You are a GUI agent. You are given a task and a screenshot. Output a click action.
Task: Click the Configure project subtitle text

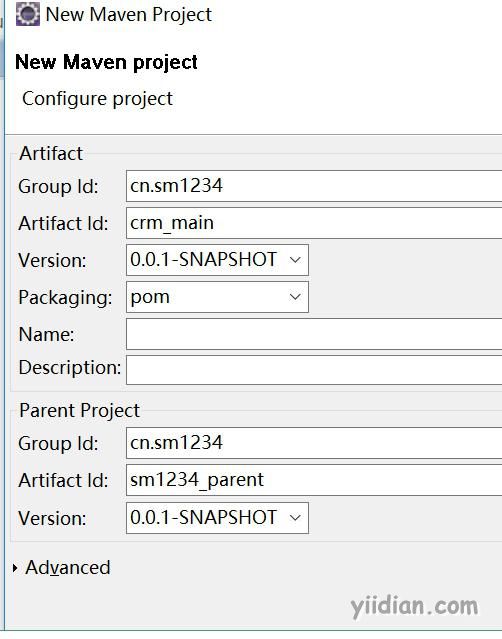pos(97,99)
